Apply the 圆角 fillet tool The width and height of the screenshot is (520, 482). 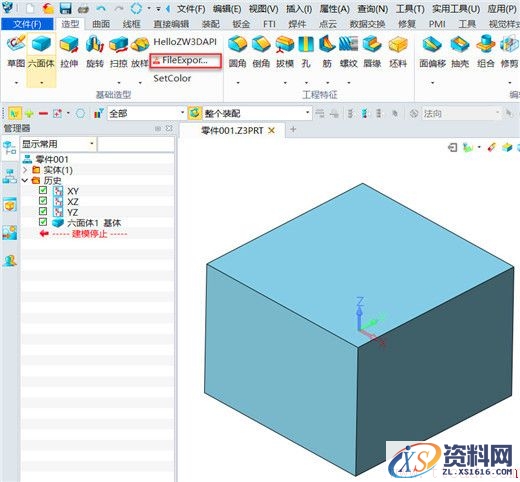[237, 52]
